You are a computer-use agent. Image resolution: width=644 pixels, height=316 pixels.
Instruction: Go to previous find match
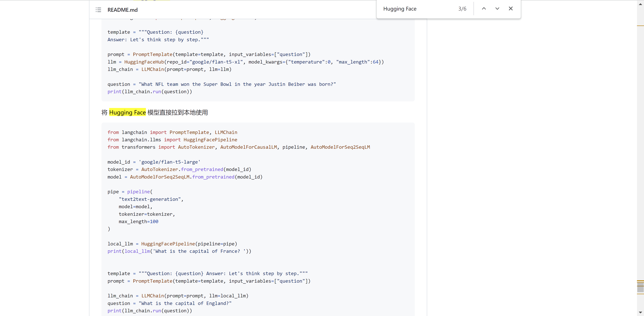(x=484, y=9)
